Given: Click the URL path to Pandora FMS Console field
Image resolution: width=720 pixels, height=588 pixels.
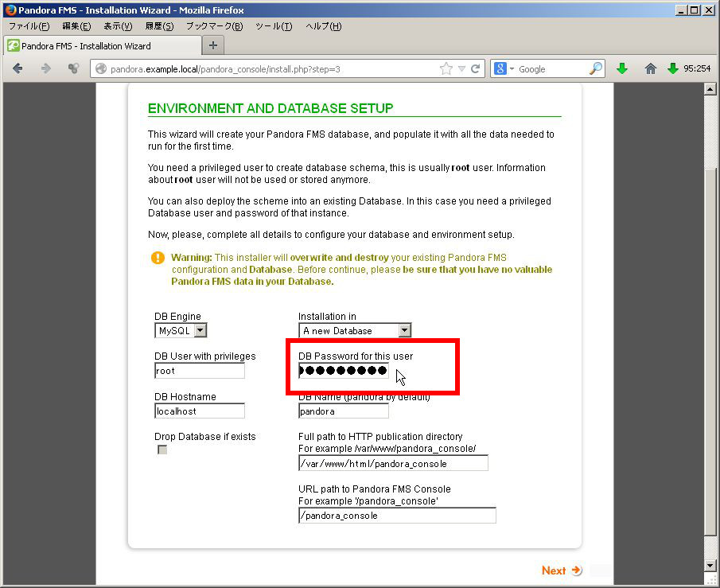Looking at the screenshot, I should coord(397,515).
